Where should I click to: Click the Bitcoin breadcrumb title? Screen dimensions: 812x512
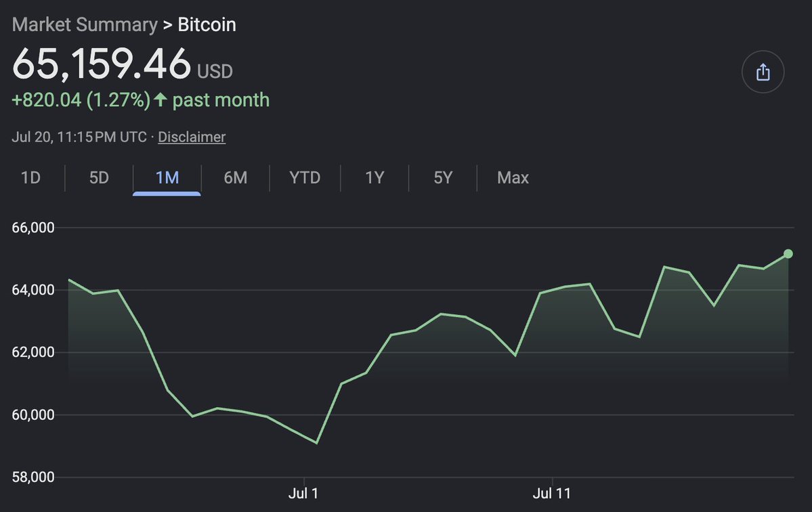click(207, 24)
